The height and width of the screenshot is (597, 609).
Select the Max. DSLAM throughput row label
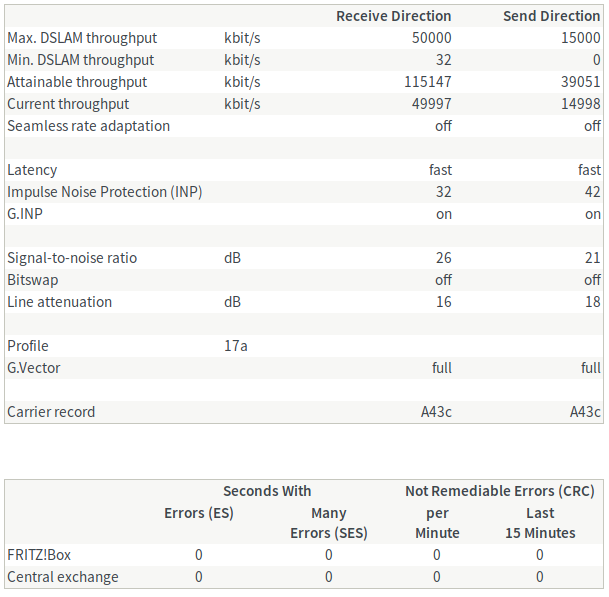tap(82, 38)
